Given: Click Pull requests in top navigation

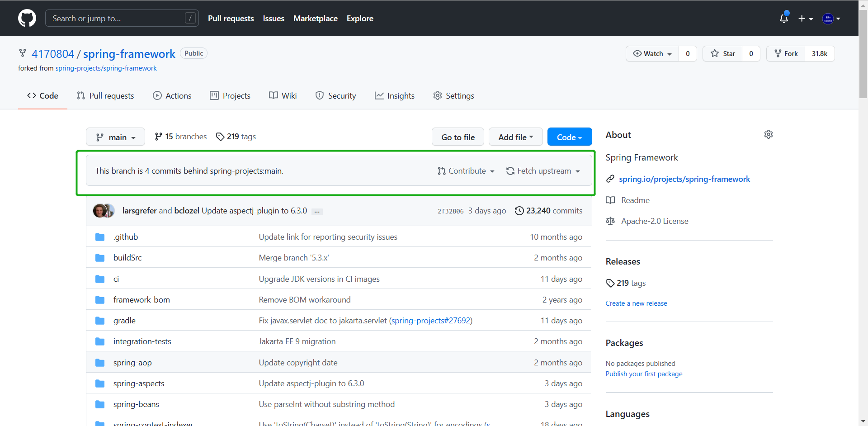Looking at the screenshot, I should coord(231,19).
